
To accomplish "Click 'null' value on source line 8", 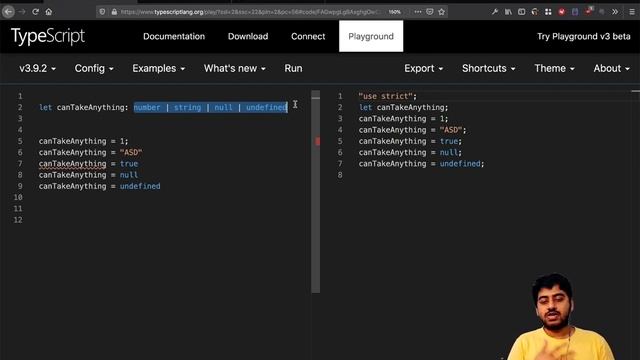I will (129, 175).
